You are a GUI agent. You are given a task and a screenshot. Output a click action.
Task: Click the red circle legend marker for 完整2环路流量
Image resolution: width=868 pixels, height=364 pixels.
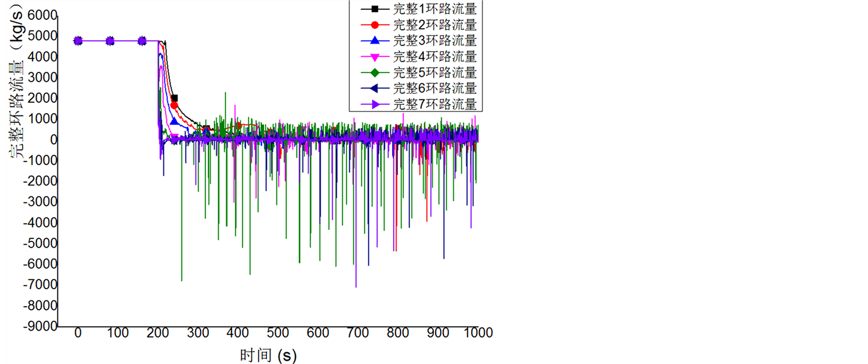pyautogui.click(x=375, y=25)
